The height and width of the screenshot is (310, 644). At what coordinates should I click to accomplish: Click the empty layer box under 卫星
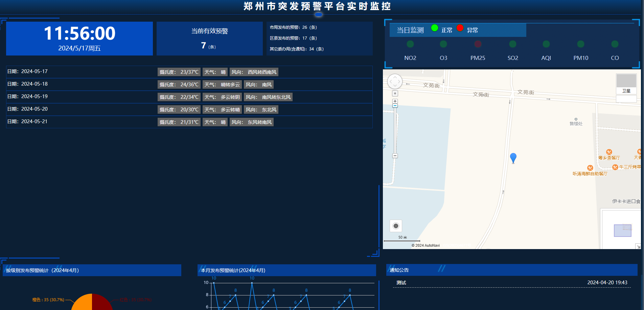tap(626, 98)
